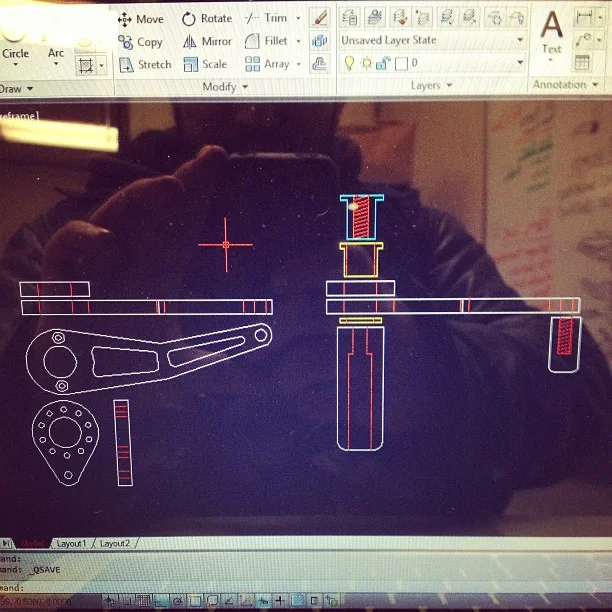The width and height of the screenshot is (612, 612).
Task: Toggle layer 0 lock padlock icon
Action: click(383, 63)
